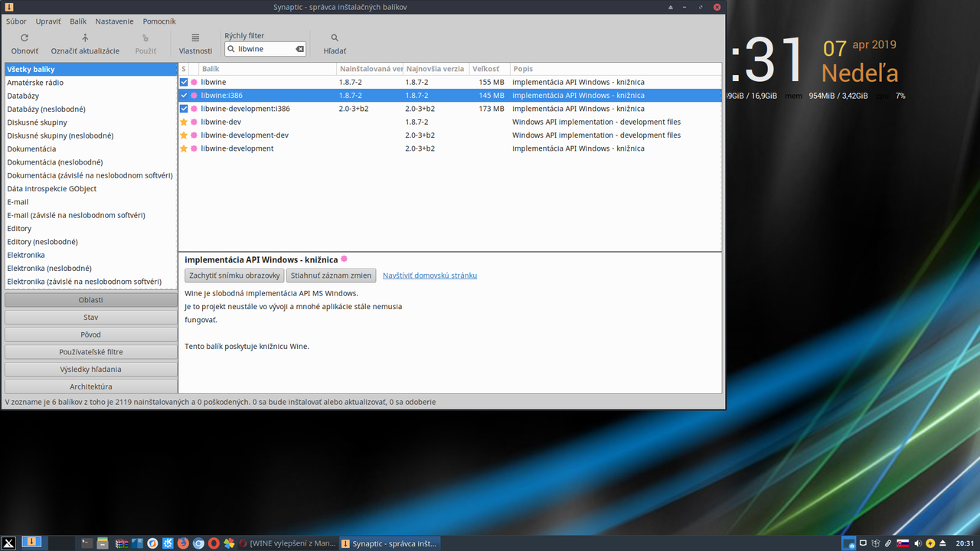Click the yellow power lightning tray icon
980x551 pixels.
point(930,543)
